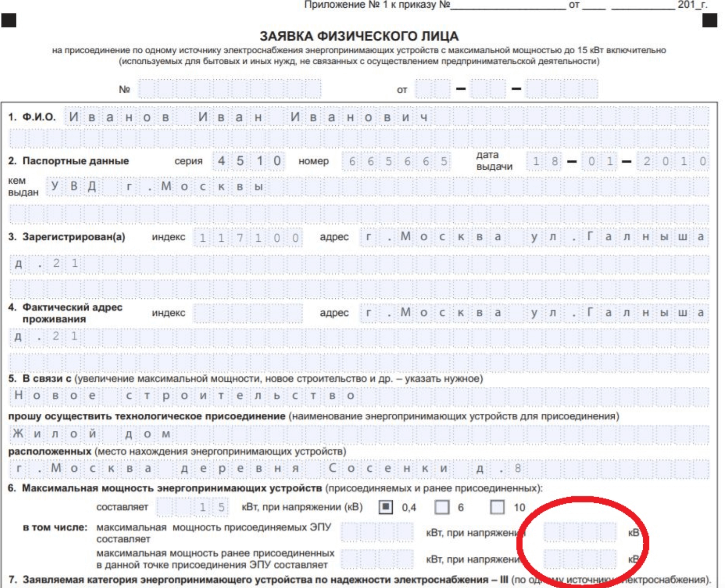The image size is (725, 588).
Task: Click the power field for ранее присоединенных ЭПУ
Action: [377, 559]
